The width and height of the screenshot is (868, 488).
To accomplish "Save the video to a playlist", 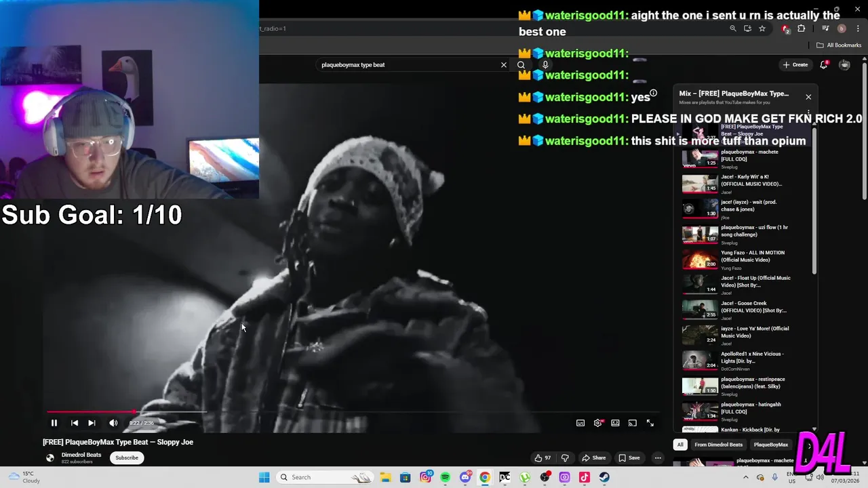I will pos(629,457).
